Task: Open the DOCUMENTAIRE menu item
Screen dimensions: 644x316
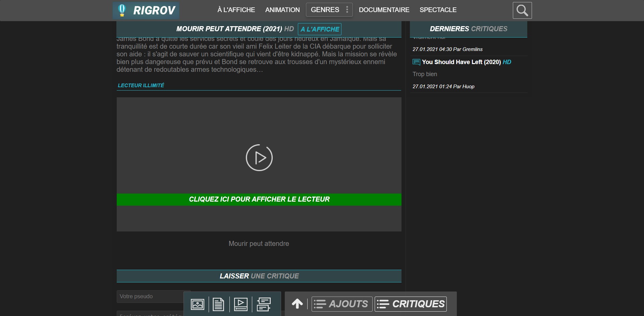Action: coord(384,10)
